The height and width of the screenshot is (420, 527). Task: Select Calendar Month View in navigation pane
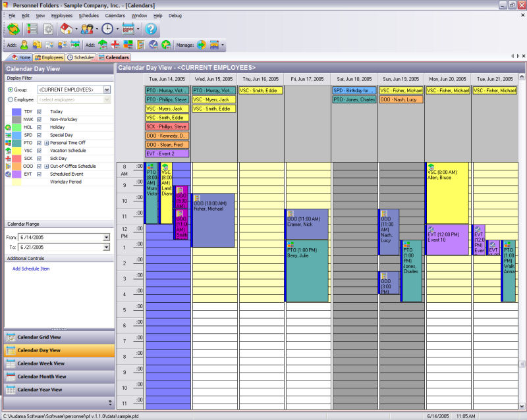point(42,377)
